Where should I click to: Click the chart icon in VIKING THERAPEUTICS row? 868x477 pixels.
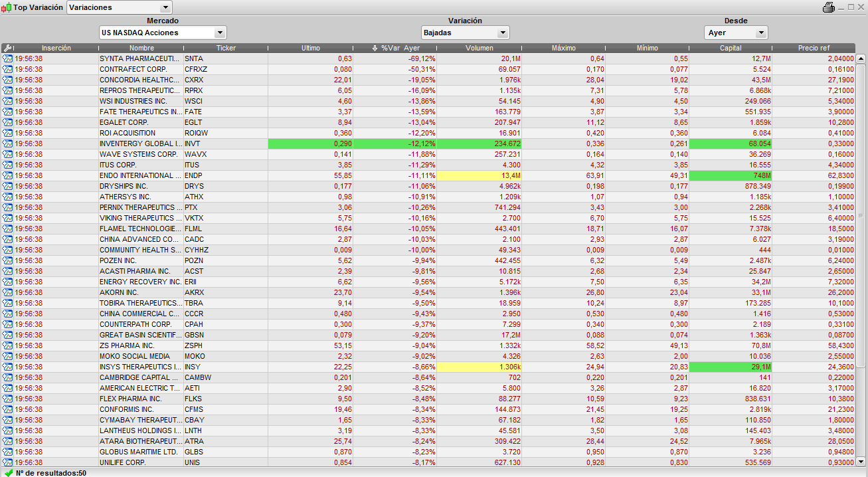coord(8,218)
